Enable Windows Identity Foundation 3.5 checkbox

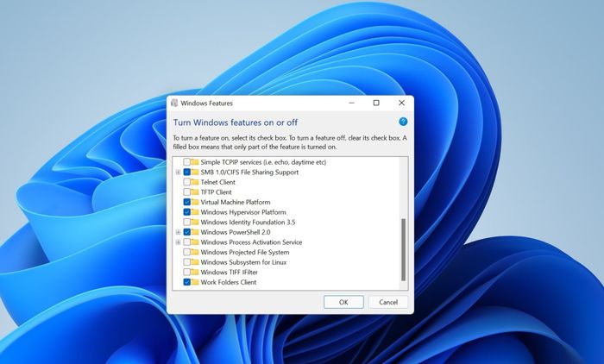187,222
